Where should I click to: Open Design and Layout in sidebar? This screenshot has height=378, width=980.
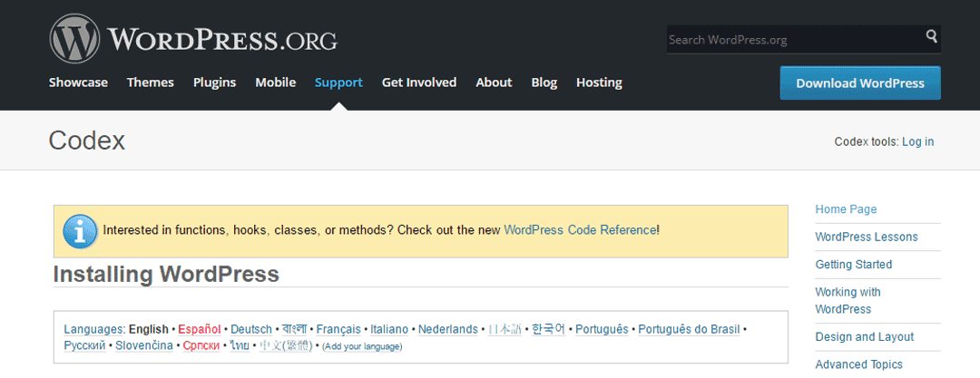[x=865, y=337]
